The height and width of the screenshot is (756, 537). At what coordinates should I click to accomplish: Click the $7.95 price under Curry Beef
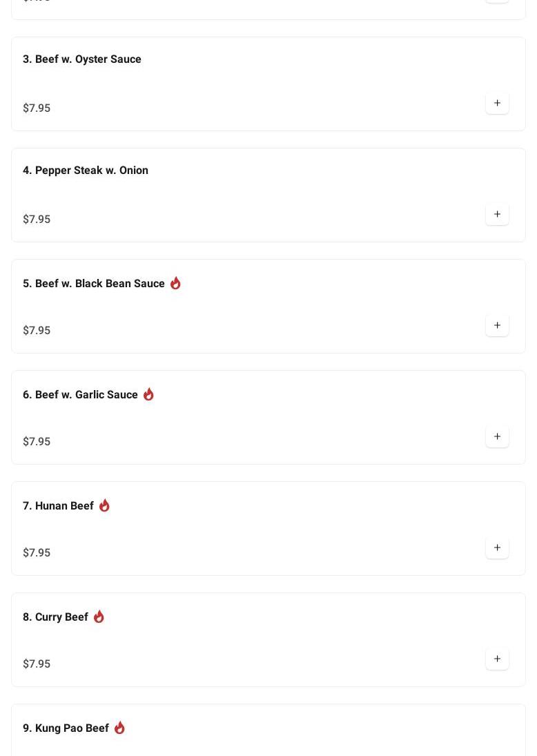coord(37,663)
